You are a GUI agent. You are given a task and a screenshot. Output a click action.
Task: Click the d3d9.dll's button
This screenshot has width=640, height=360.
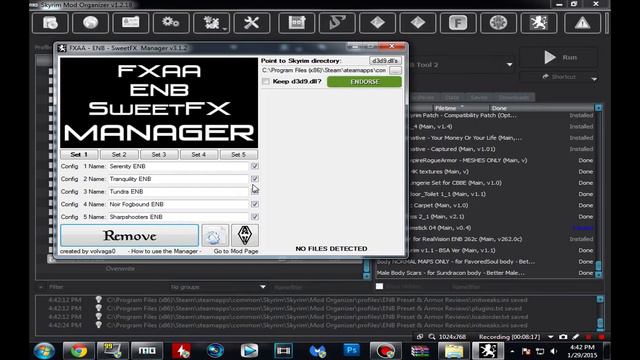coord(385,60)
